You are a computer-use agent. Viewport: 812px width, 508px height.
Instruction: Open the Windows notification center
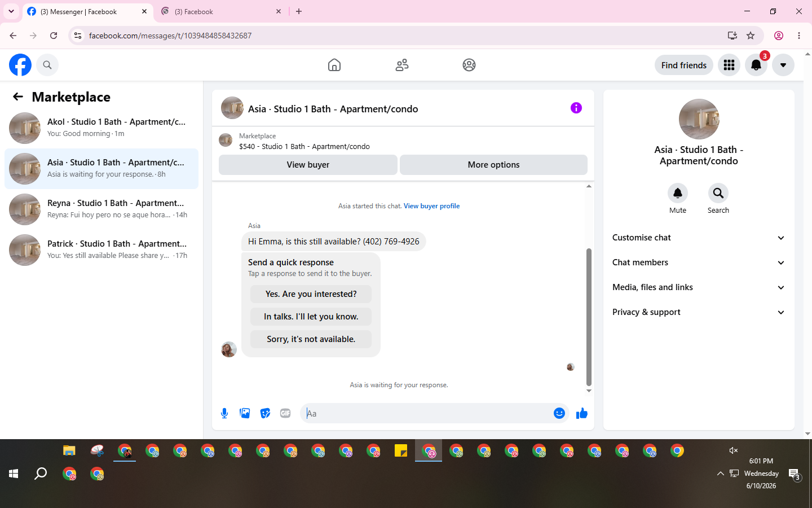tap(795, 474)
